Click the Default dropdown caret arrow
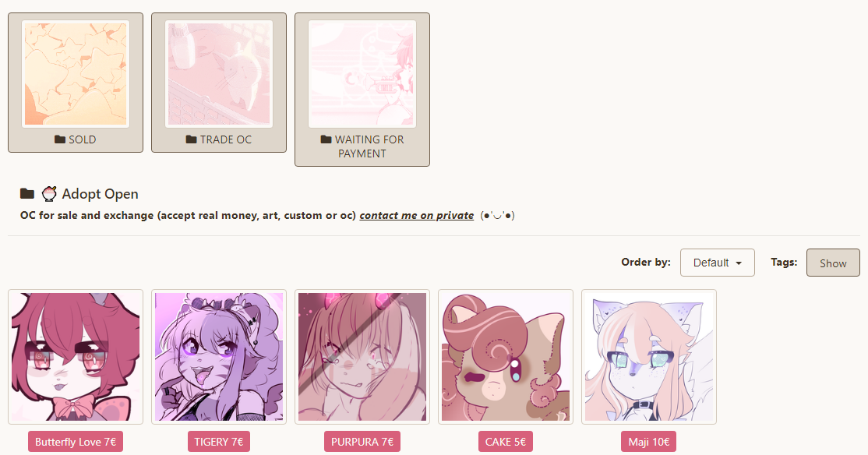Viewport: 868px width, 455px height. tap(739, 263)
